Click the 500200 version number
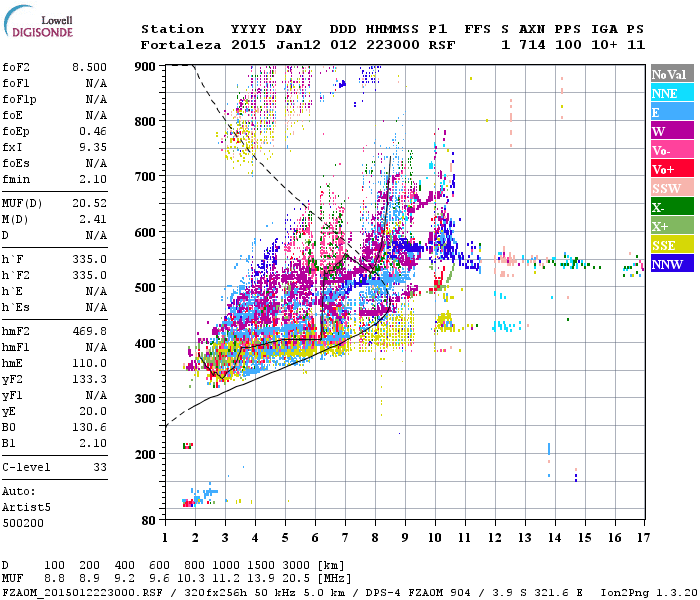This screenshot has height=600, width=700. click(x=23, y=523)
